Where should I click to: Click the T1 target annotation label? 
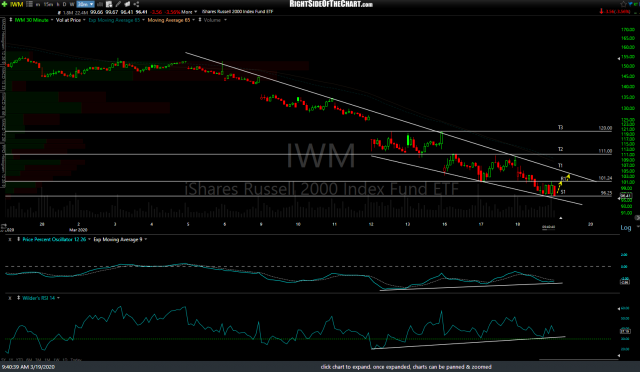(560, 166)
